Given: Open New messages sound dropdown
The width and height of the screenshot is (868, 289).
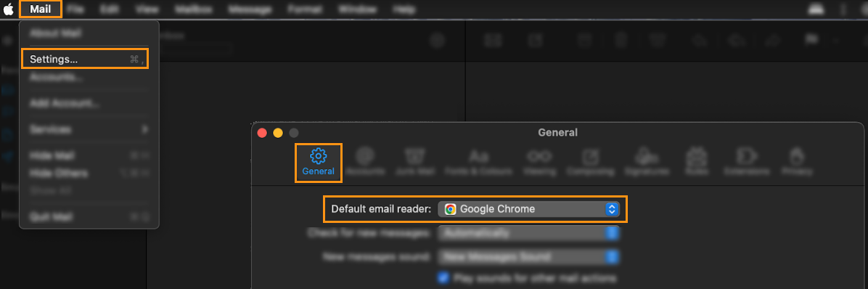Looking at the screenshot, I should coord(528,257).
